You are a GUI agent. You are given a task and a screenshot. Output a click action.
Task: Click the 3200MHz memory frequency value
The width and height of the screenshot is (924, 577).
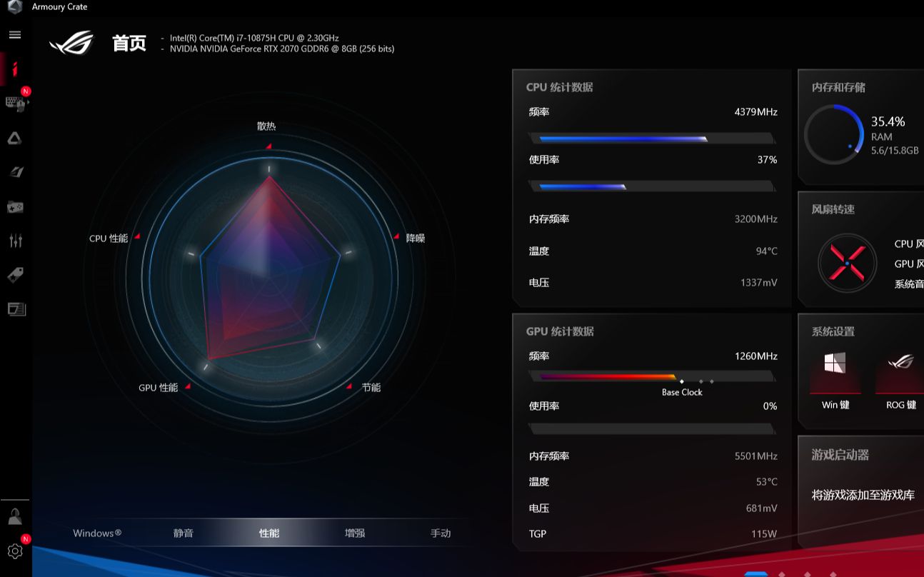(x=756, y=219)
